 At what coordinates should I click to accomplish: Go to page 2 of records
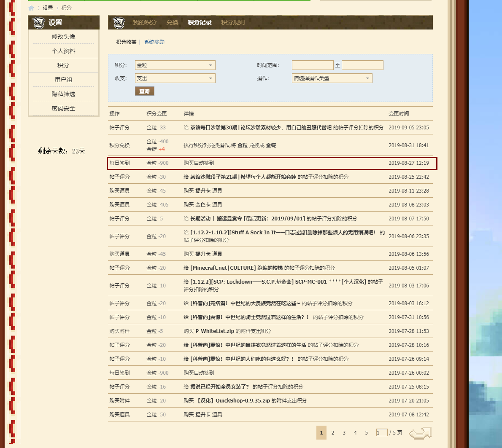point(333,433)
